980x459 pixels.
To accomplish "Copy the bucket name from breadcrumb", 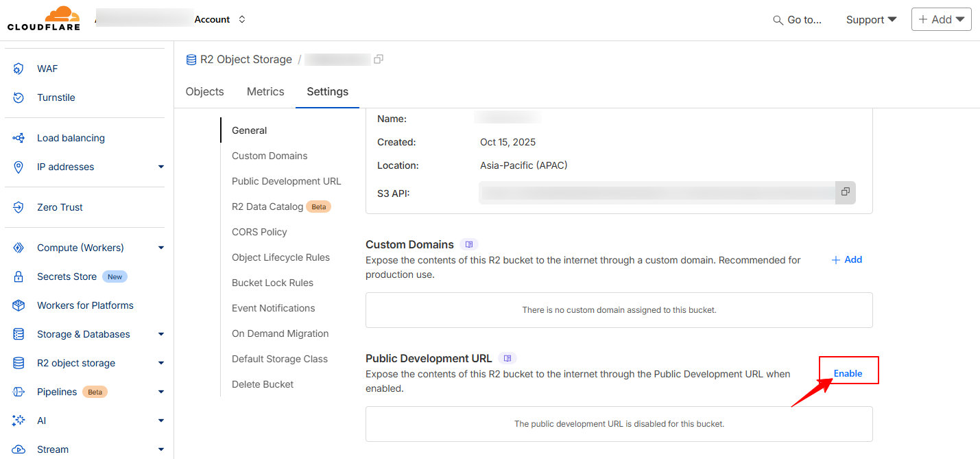I will 379,60.
